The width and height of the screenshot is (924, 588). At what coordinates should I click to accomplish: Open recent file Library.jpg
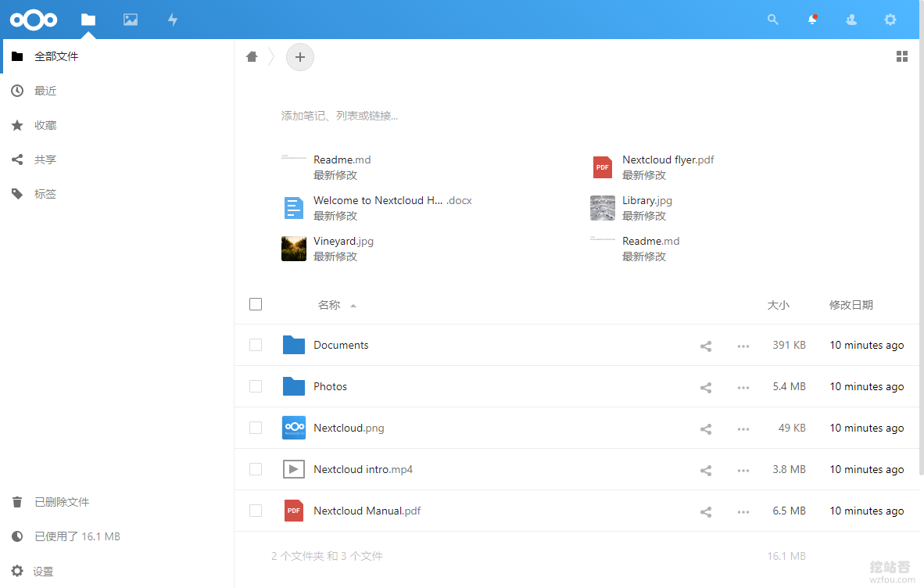coord(647,200)
